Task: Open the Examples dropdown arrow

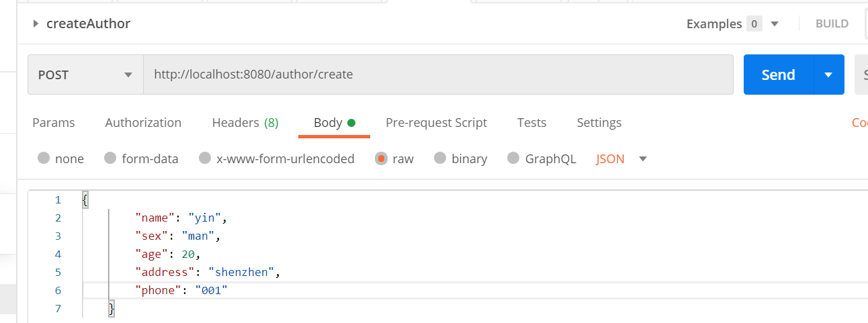Action: click(775, 24)
